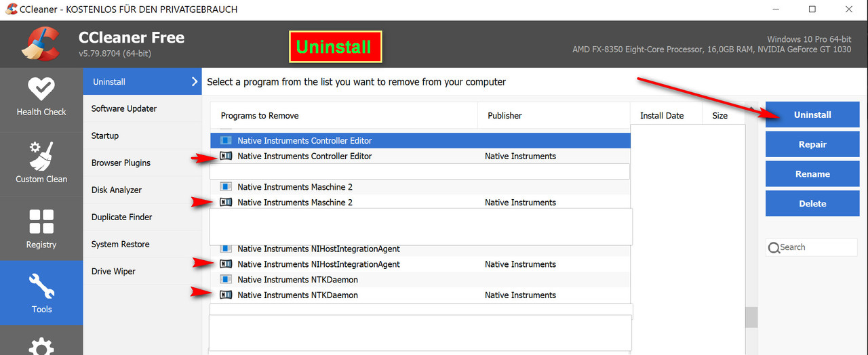Click icon of highlighted Controller Editor row

(x=226, y=141)
